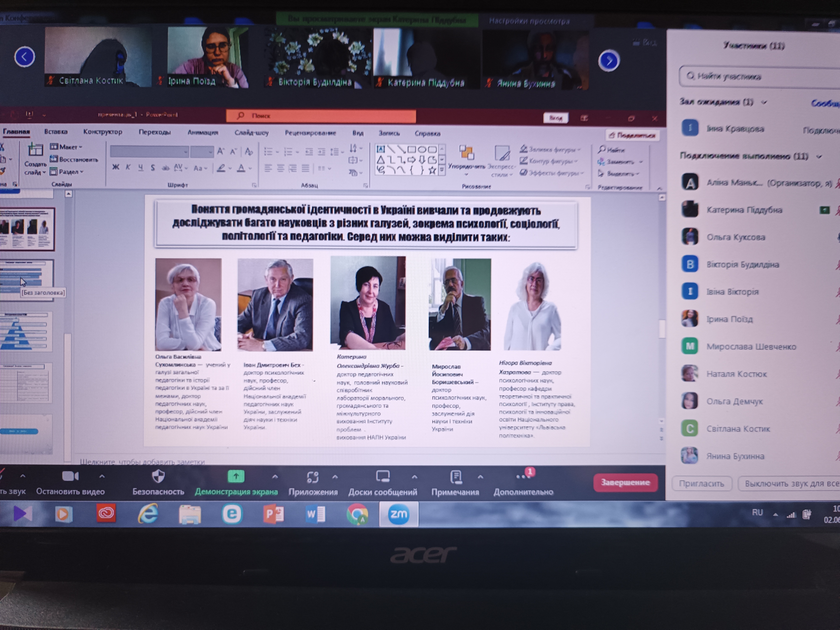Image resolution: width=840 pixels, height=630 pixels.
Task: Open the Whiteboards icon in Zoom toolbar
Action: [x=382, y=477]
